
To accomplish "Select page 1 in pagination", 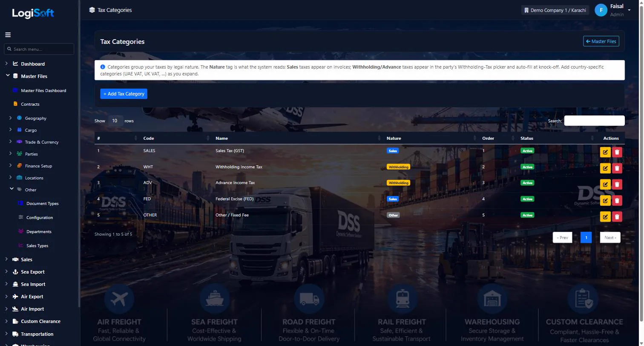I will [x=586, y=238].
